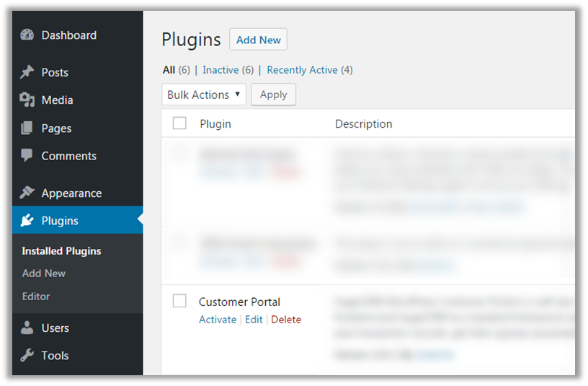Click the Apply button
Screen dimensions: 588x386
tap(273, 95)
